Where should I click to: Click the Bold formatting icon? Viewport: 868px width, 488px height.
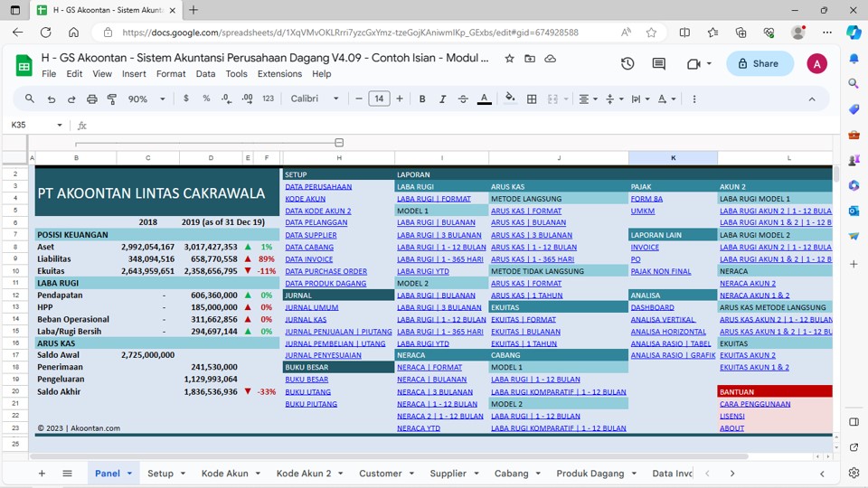422,99
